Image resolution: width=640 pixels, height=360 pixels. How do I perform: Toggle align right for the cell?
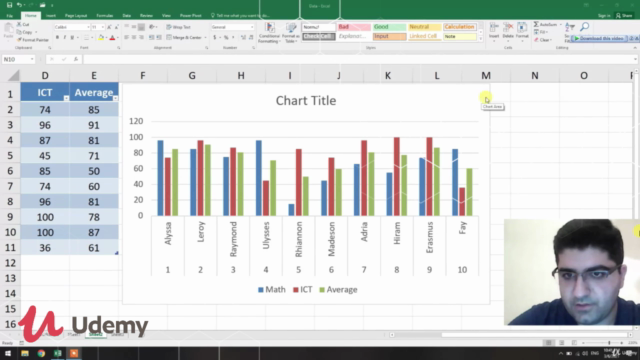141,38
